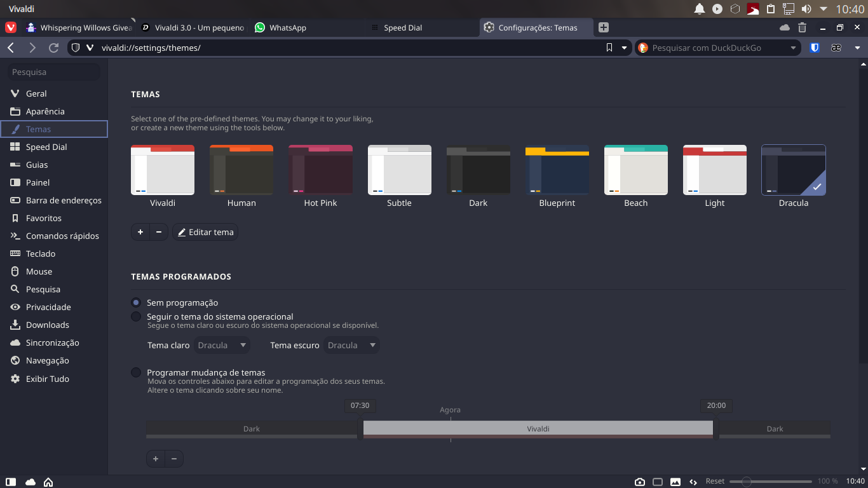Viewport: 868px width, 488px height.
Task: Open closed tabs trash icon
Action: click(802, 27)
